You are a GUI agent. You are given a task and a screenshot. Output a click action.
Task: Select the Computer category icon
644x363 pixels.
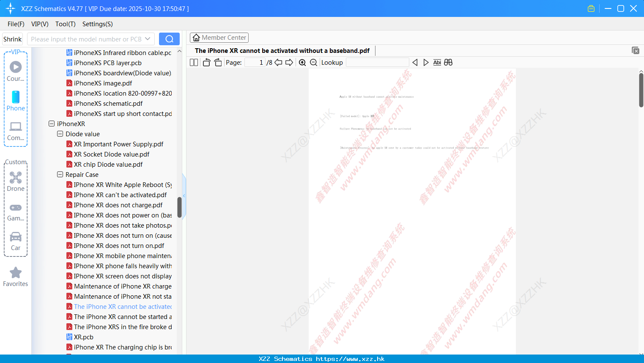[x=16, y=126]
